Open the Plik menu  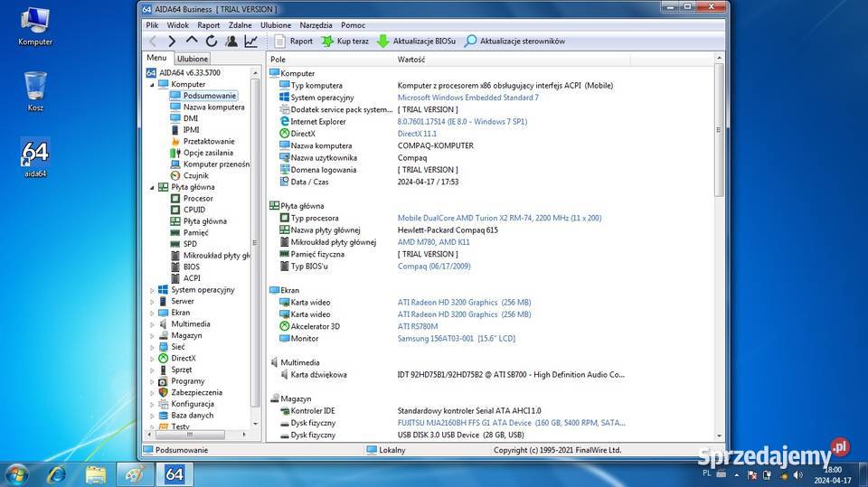[x=152, y=25]
